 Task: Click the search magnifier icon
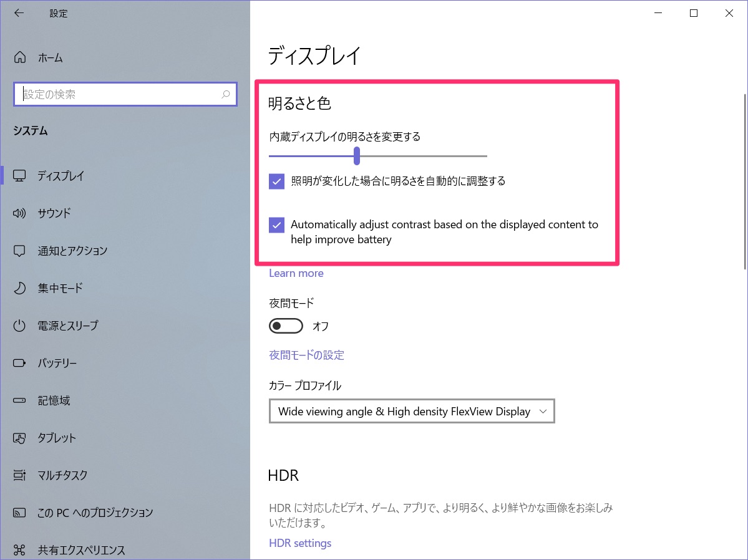226,94
